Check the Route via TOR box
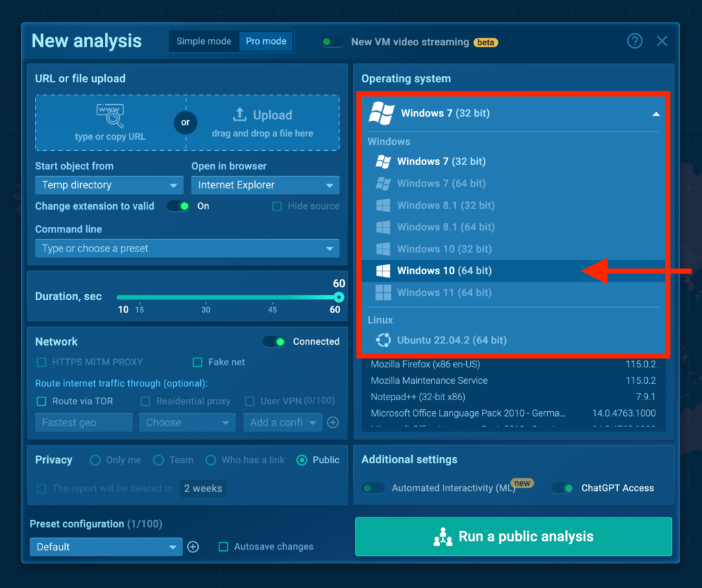Image resolution: width=702 pixels, height=588 pixels. pyautogui.click(x=41, y=401)
